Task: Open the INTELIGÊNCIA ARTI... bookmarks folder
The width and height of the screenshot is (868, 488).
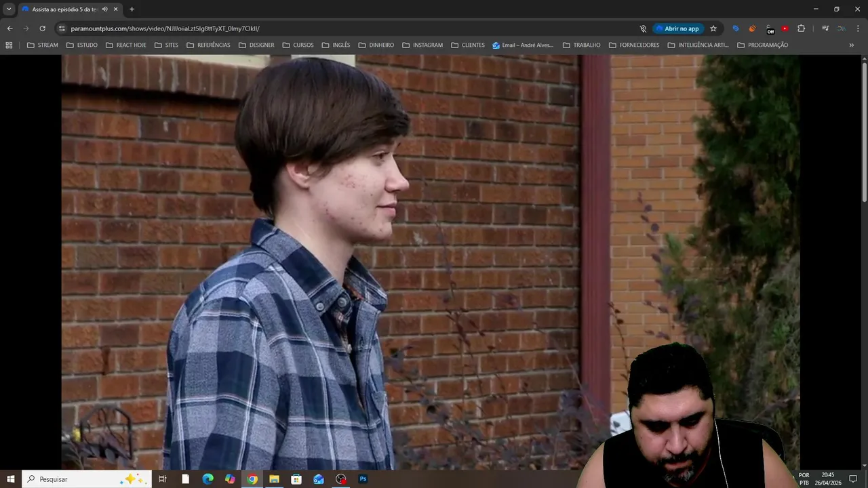Action: (x=698, y=45)
